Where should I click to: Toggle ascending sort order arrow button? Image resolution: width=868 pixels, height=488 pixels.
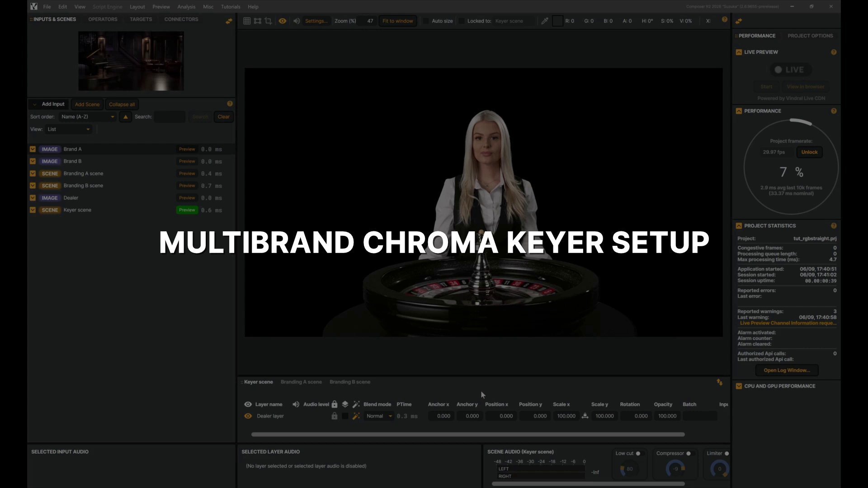coord(125,117)
